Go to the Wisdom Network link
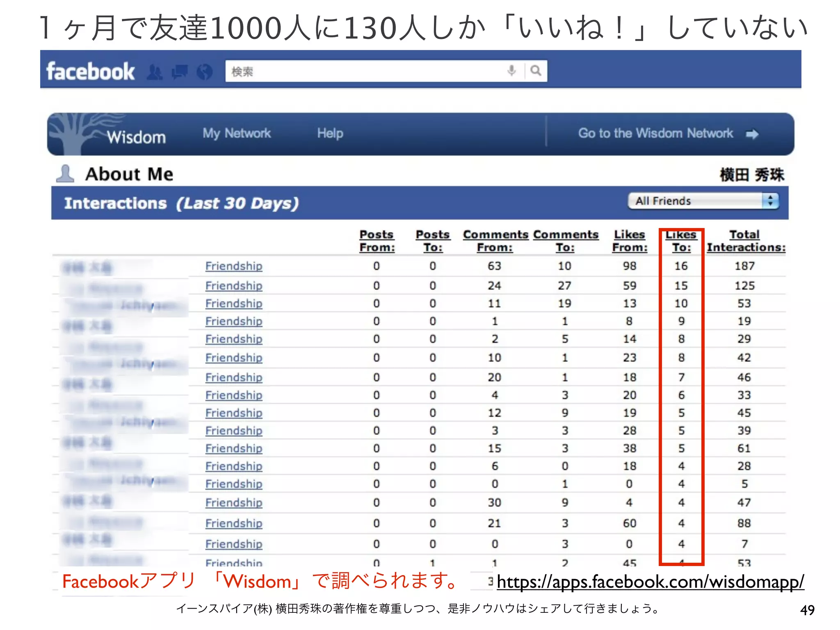840x630 pixels. coord(655,133)
